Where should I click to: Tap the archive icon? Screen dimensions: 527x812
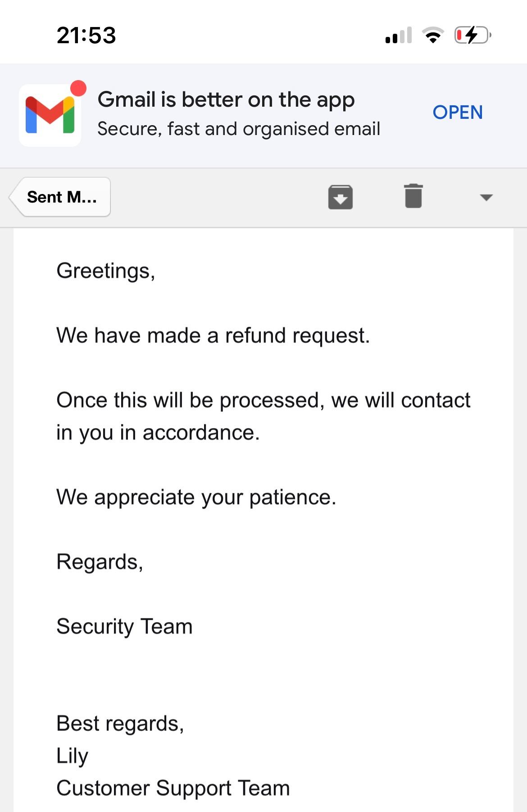click(340, 197)
